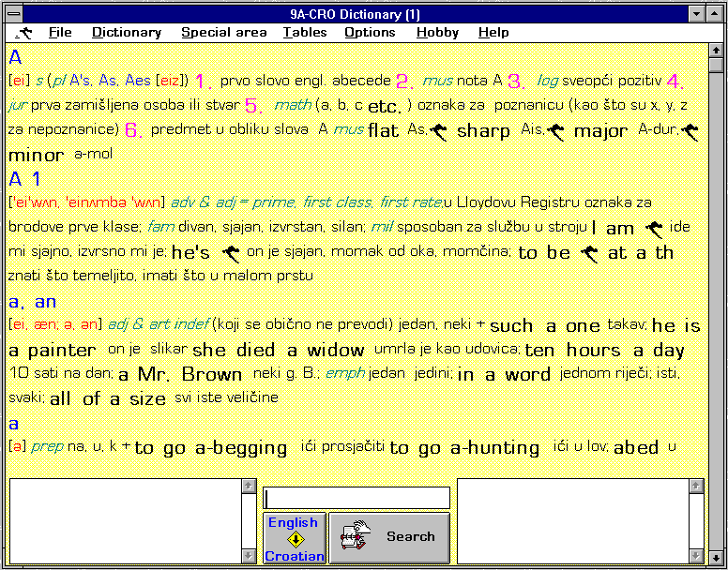Focus the search word input field

356,498
